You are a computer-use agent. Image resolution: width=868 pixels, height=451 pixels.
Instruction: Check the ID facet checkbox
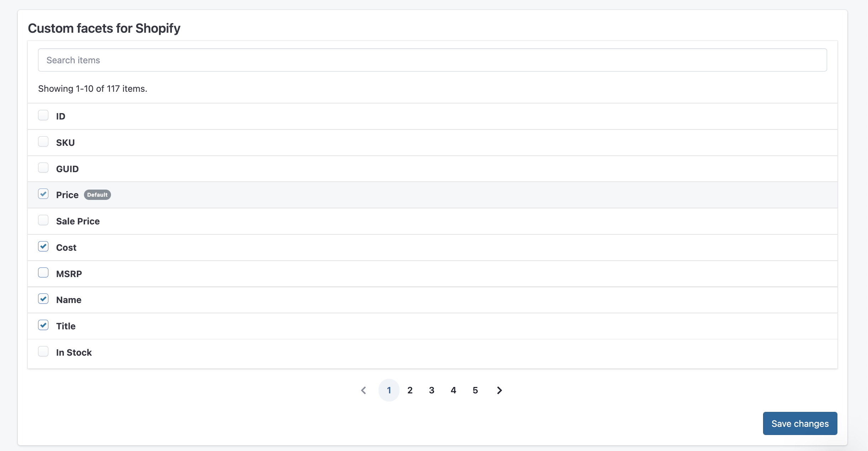tap(43, 115)
